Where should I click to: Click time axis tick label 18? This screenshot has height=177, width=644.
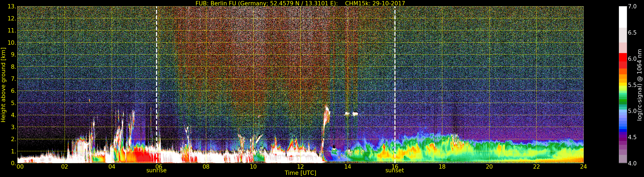point(442,166)
